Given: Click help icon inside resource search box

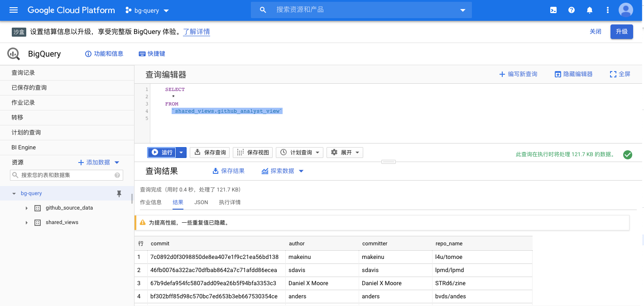Looking at the screenshot, I should pyautogui.click(x=117, y=175).
